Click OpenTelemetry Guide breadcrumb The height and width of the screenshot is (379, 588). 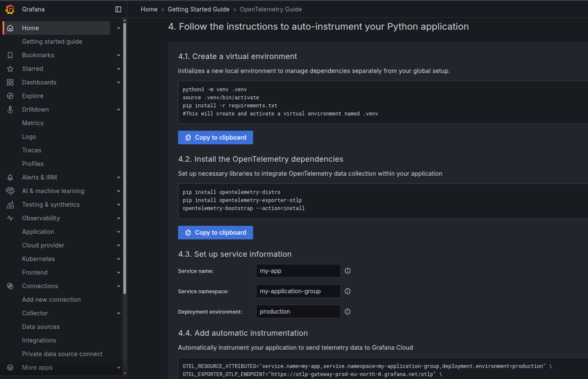(271, 9)
